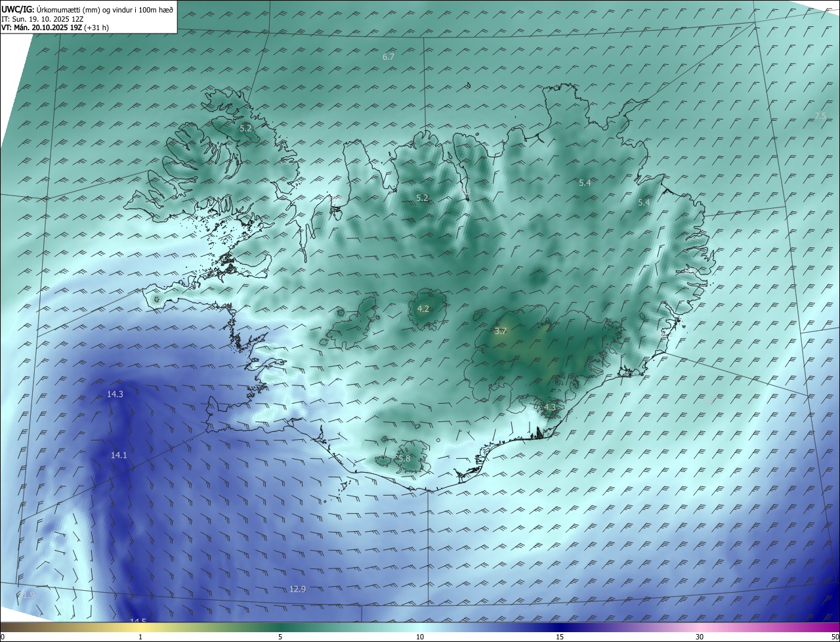
Task: Click the 4.3 value label
Action: pos(549,408)
